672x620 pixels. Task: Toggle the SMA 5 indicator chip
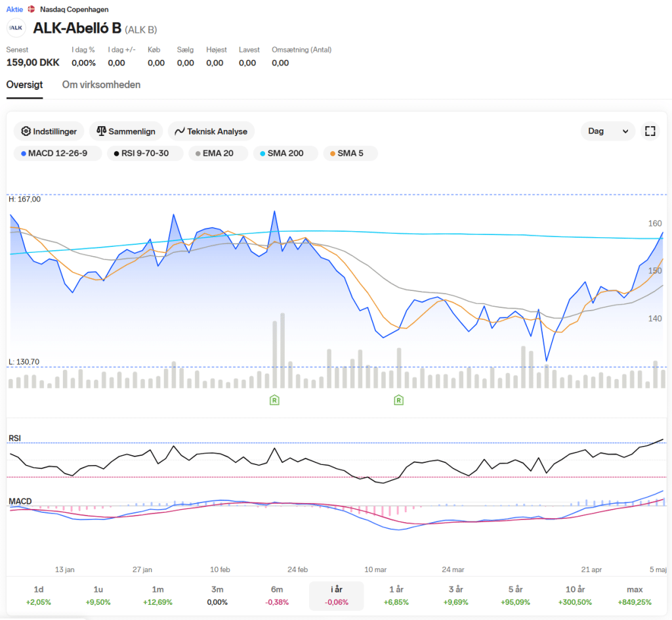pyautogui.click(x=350, y=154)
